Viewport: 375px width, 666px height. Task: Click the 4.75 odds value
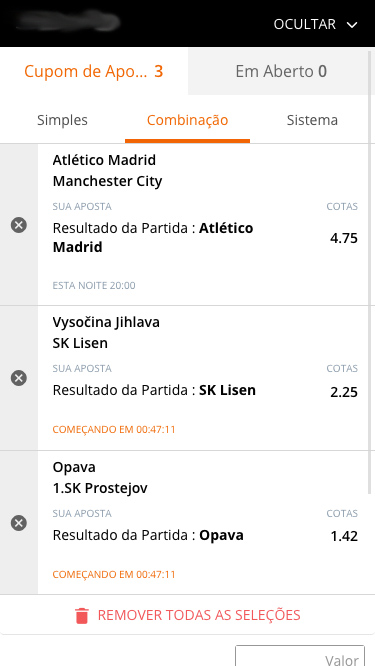(344, 238)
